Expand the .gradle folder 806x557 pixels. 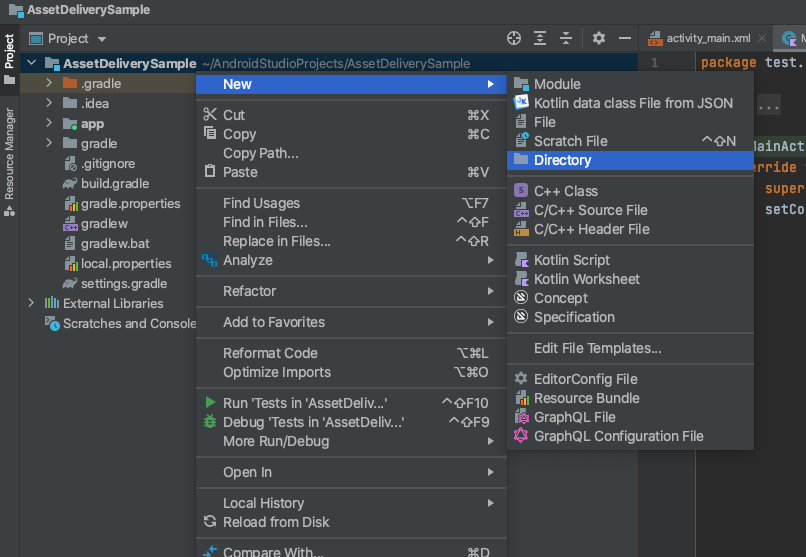[x=49, y=83]
